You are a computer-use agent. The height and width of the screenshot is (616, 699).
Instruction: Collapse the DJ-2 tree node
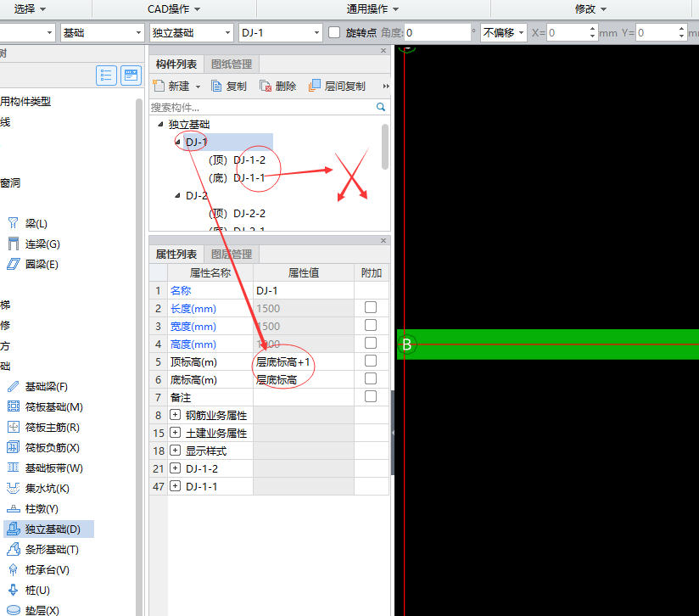point(177,195)
